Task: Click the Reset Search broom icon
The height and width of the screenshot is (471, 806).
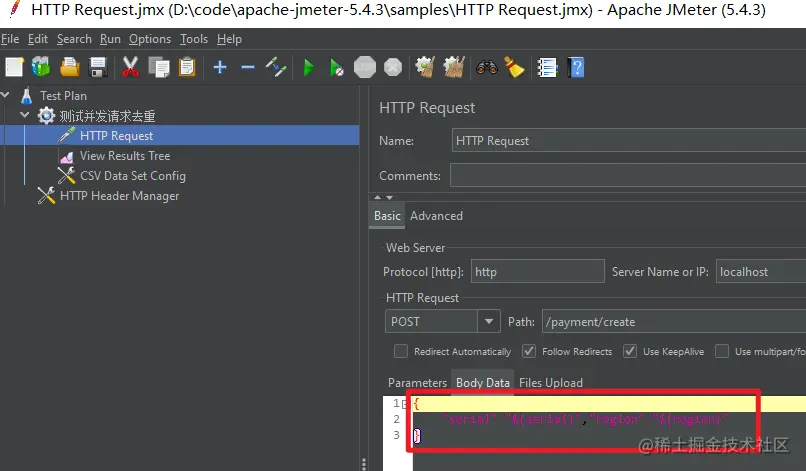Action: [x=515, y=67]
